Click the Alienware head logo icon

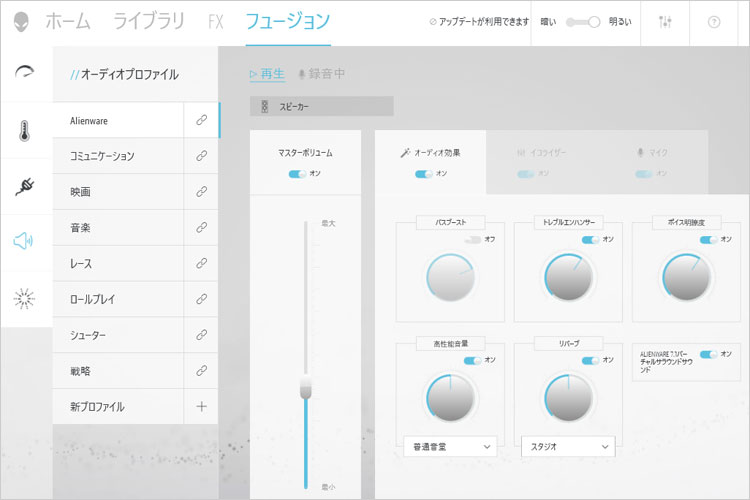click(x=21, y=22)
